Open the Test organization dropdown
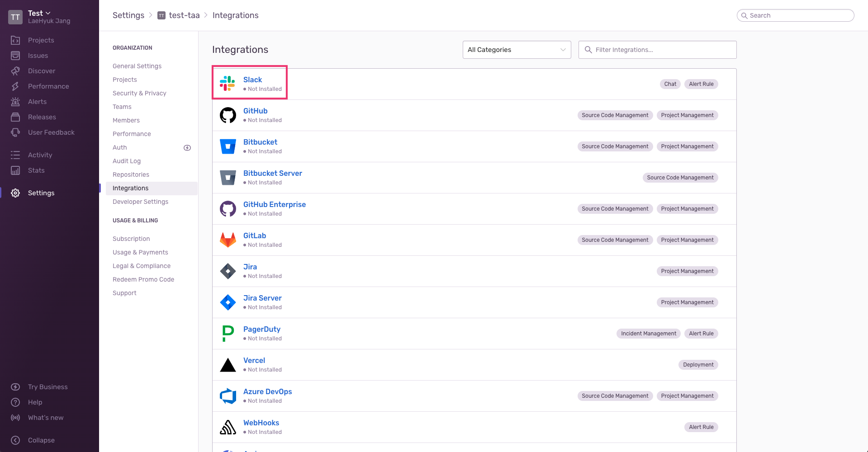 click(x=39, y=13)
